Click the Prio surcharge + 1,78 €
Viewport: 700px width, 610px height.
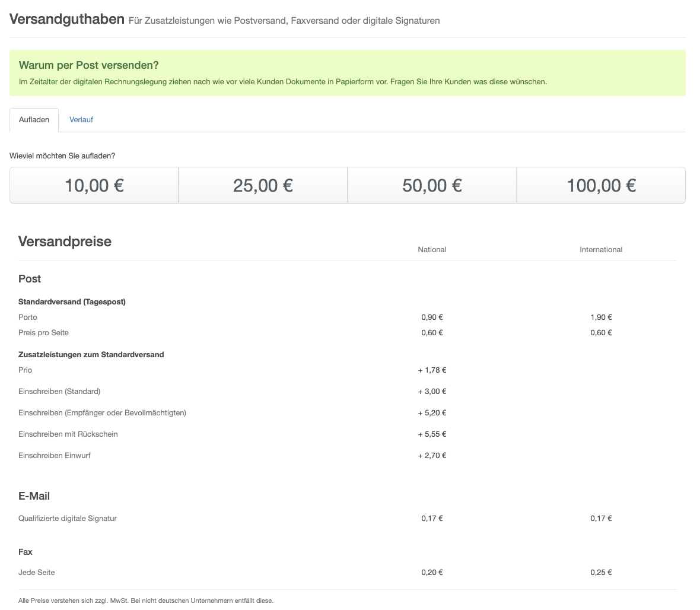click(432, 370)
